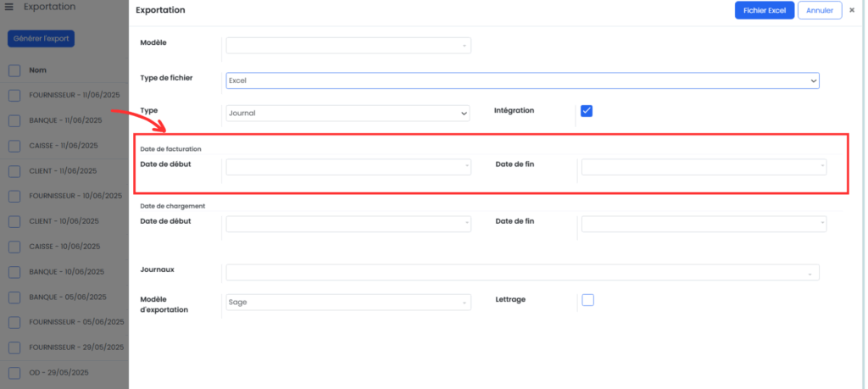Image resolution: width=868 pixels, height=389 pixels.
Task: Select the OD - 29/05/2025 row checkbox
Action: click(x=14, y=373)
